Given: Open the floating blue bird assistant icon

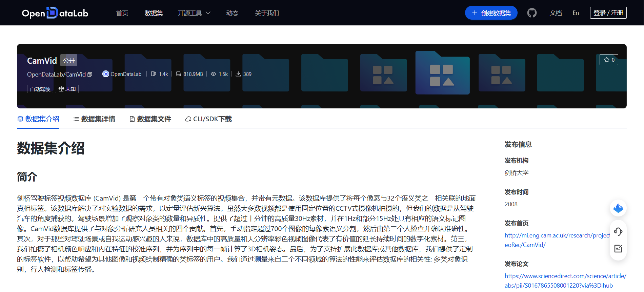Looking at the screenshot, I should [x=618, y=208].
